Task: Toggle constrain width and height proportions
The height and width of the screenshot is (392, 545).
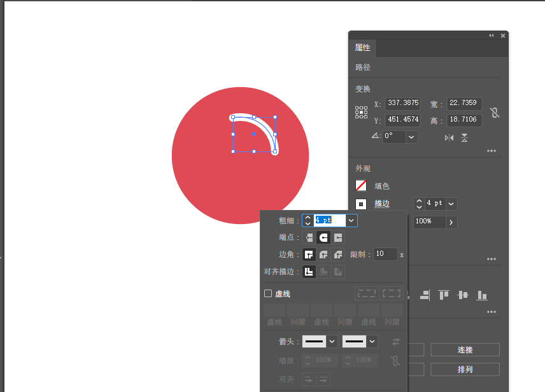Action: pyautogui.click(x=495, y=112)
